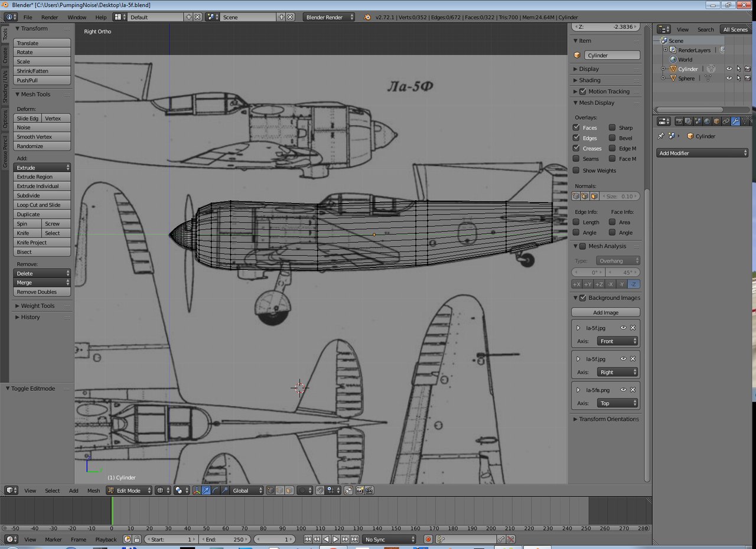Open the Modifiers wrench properties tab
The height and width of the screenshot is (549, 756).
735,121
